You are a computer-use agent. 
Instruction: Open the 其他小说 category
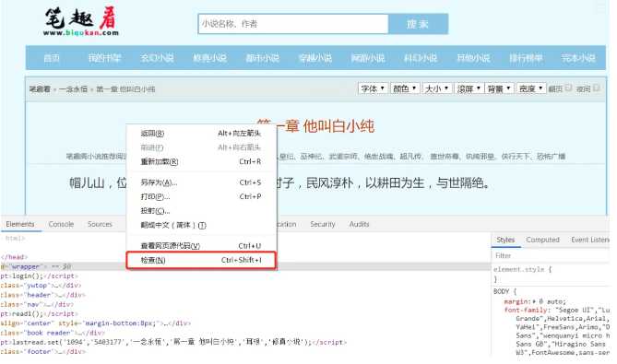click(x=473, y=58)
